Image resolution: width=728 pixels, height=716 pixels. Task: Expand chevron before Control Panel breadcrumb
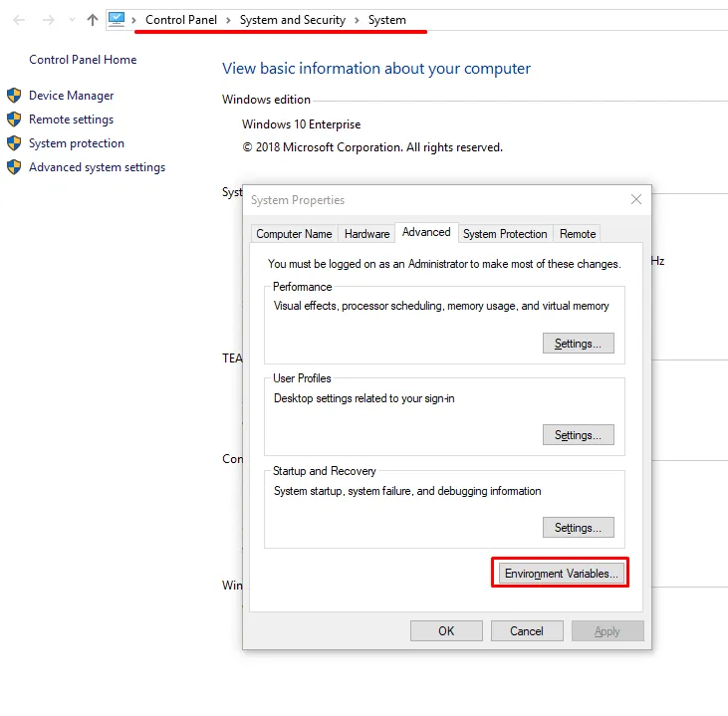click(x=133, y=20)
